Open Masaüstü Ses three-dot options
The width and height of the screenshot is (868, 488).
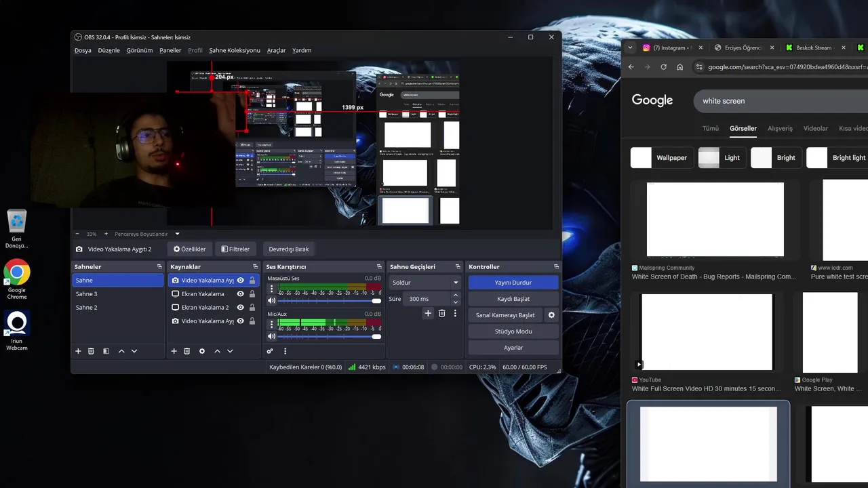click(x=272, y=288)
